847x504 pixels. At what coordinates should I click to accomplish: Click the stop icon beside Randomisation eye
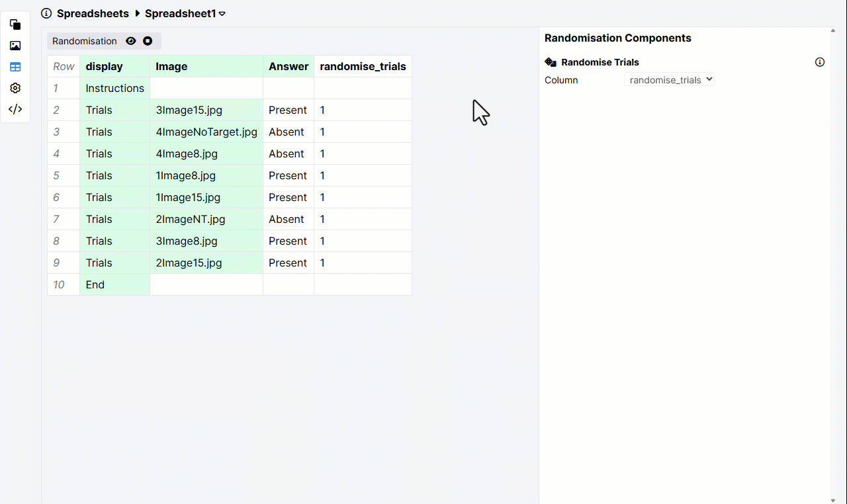tap(148, 40)
